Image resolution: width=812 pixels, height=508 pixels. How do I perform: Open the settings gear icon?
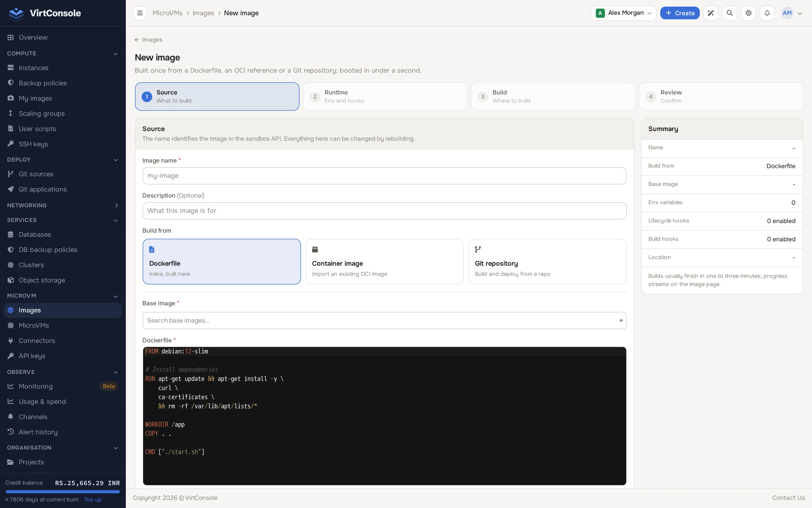coord(748,13)
